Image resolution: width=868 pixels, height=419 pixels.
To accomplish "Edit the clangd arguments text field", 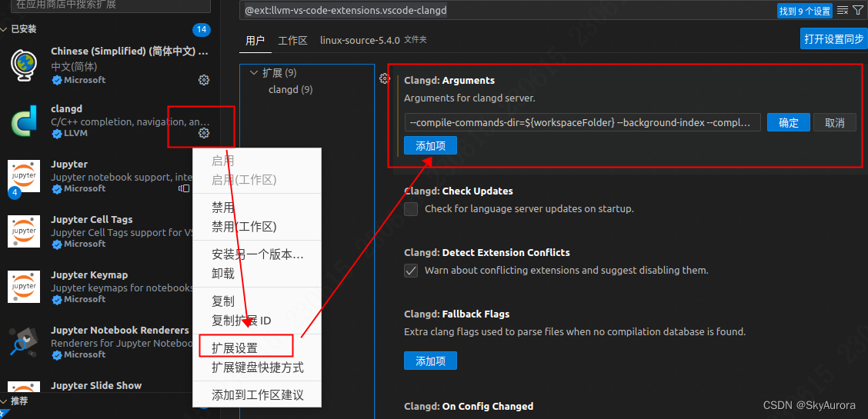I will point(583,122).
